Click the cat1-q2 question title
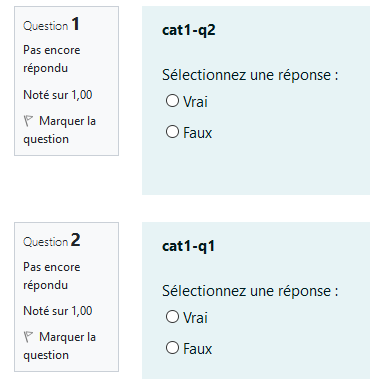 click(189, 30)
